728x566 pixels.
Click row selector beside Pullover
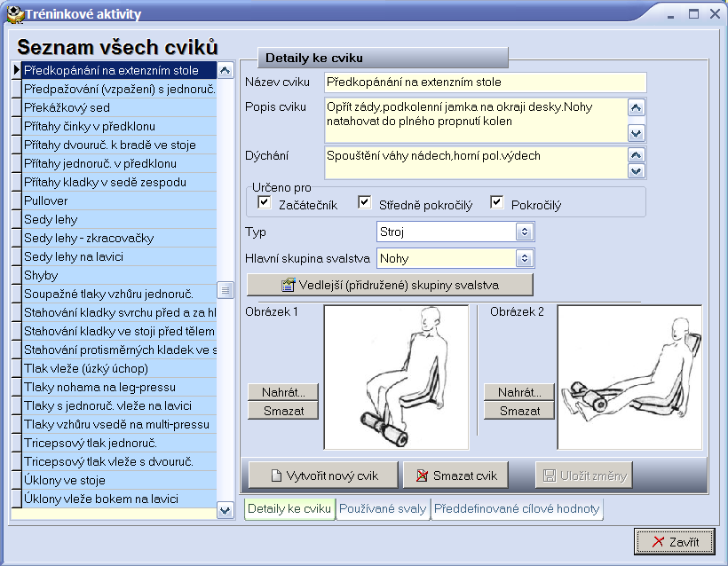point(17,200)
